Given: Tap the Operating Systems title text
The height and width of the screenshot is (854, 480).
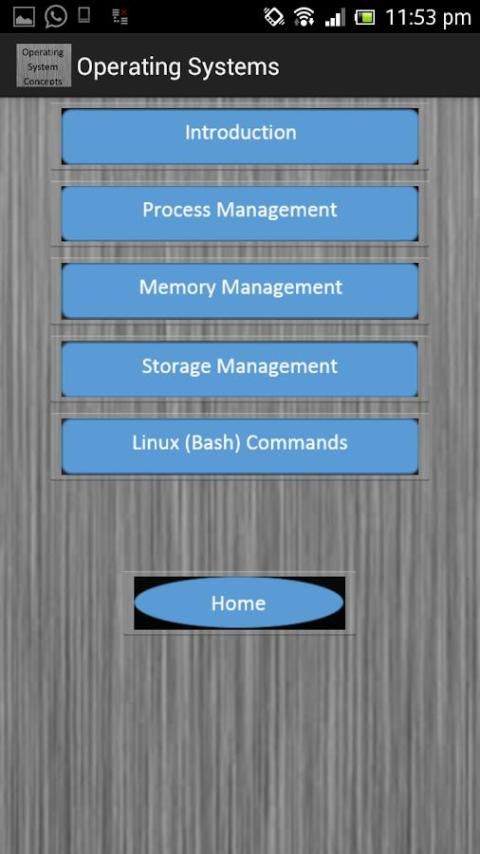Looking at the screenshot, I should 178,67.
